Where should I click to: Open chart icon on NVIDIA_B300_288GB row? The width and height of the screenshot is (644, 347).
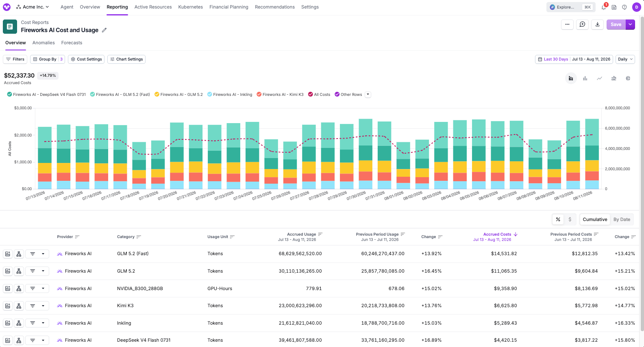(8, 288)
